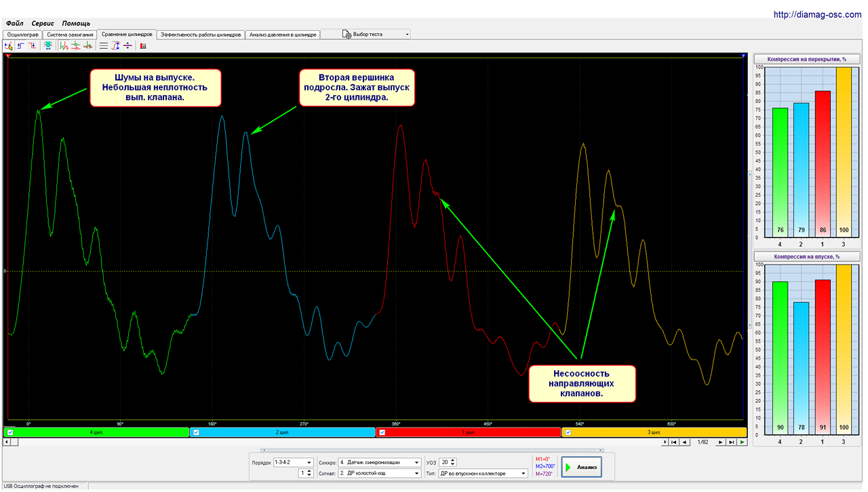Click the 1/82 frame counter
This screenshot has width=868, height=492.
pyautogui.click(x=703, y=442)
